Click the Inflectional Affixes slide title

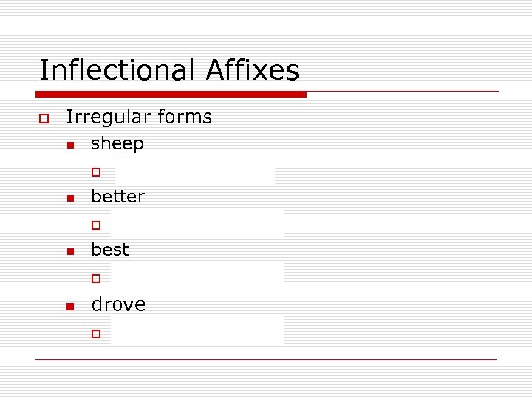(168, 71)
